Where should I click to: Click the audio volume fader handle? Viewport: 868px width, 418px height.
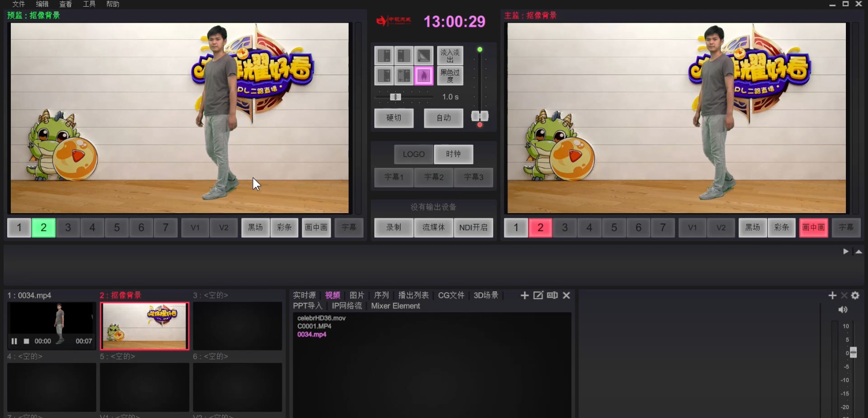[853, 353]
